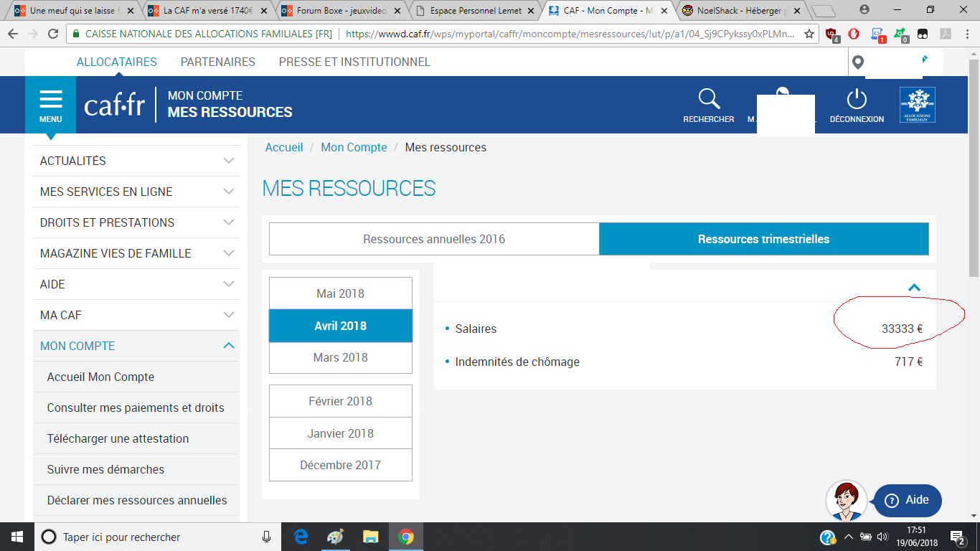Click the volume speaker tray icon

click(x=882, y=537)
